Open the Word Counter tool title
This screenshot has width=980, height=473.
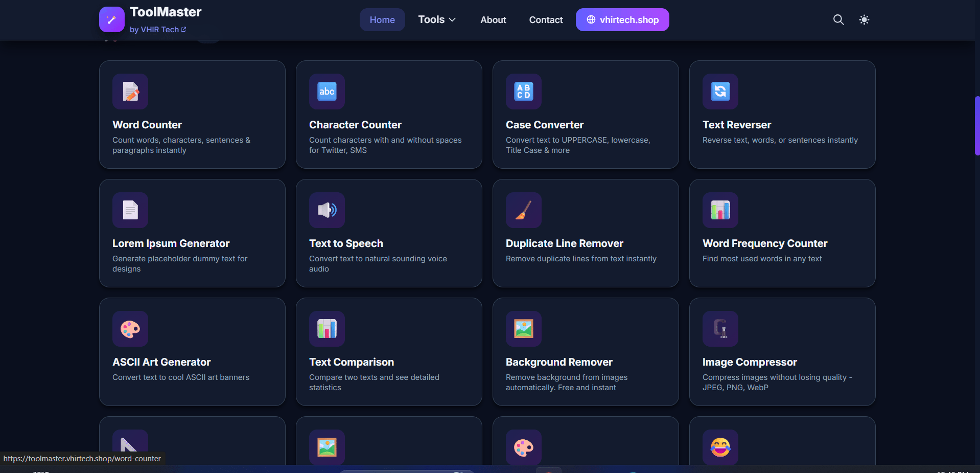pos(147,125)
